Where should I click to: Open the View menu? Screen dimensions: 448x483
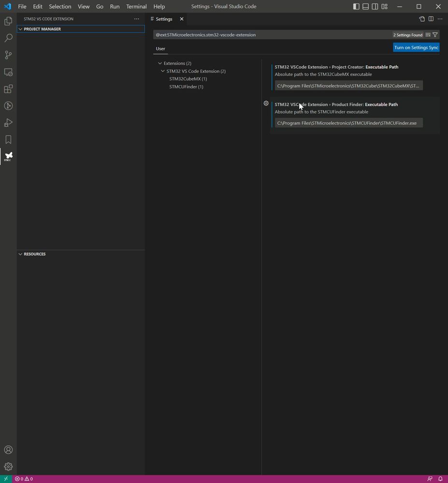[x=84, y=6]
